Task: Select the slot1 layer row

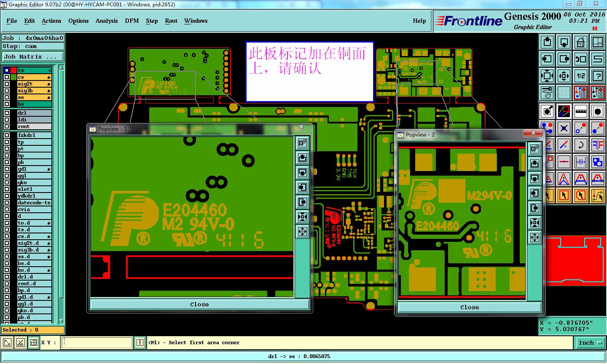Action: tap(34, 189)
